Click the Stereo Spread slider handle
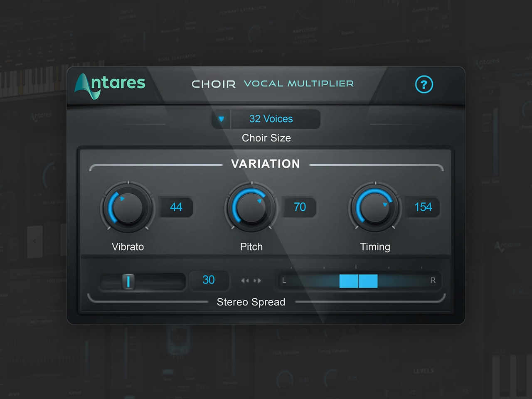The height and width of the screenshot is (399, 532). 128,281
